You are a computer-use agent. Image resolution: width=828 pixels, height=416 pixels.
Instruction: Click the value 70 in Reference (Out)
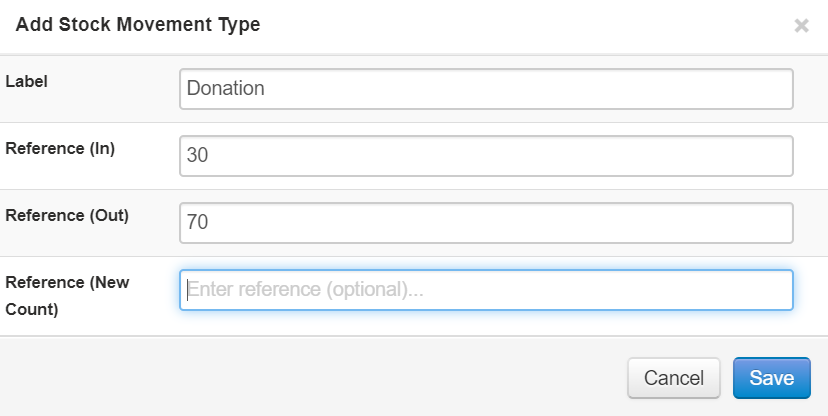(196, 223)
